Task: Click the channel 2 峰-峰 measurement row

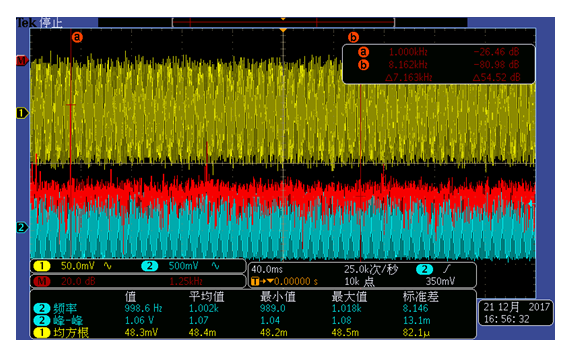Action: (x=253, y=320)
